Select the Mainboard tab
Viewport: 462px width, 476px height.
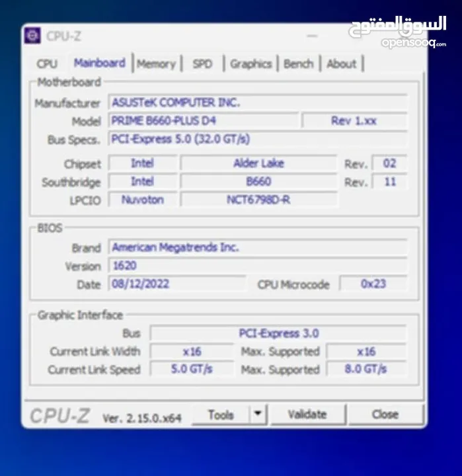(x=100, y=63)
